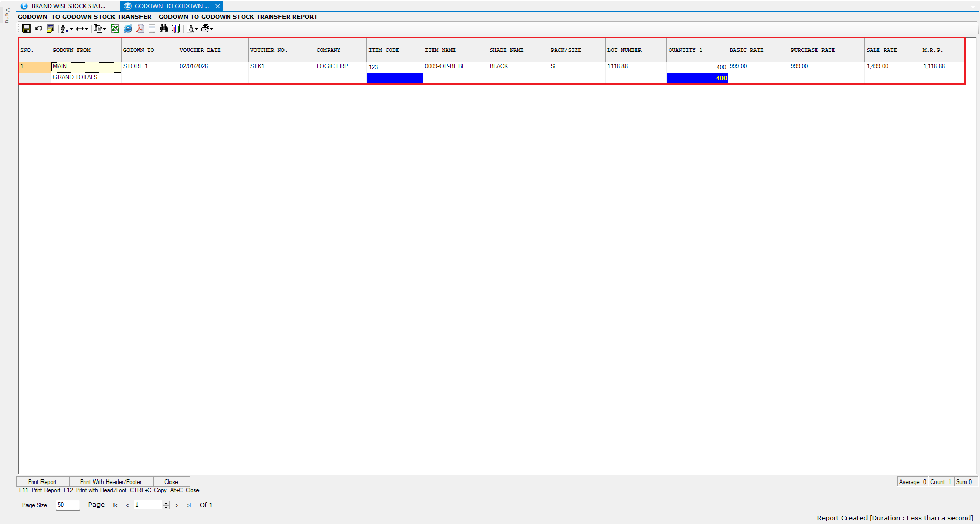
Task: Open the vertical Menu side panel
Action: [7, 16]
